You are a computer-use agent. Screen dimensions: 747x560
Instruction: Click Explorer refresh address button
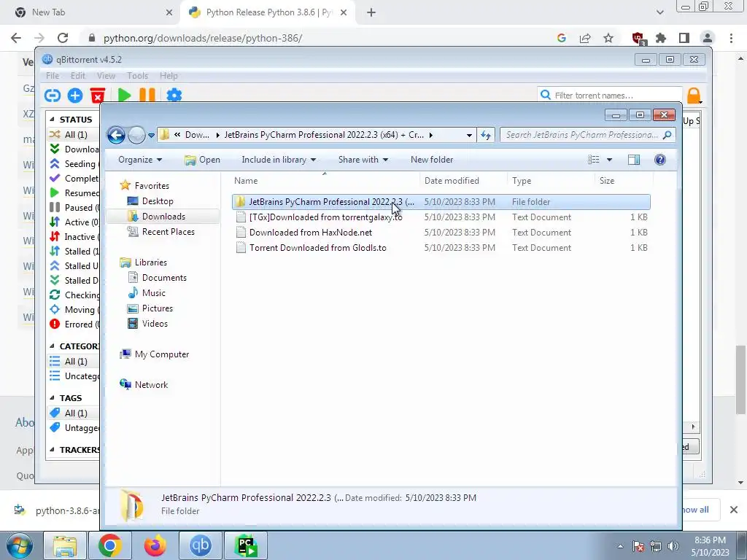point(485,135)
